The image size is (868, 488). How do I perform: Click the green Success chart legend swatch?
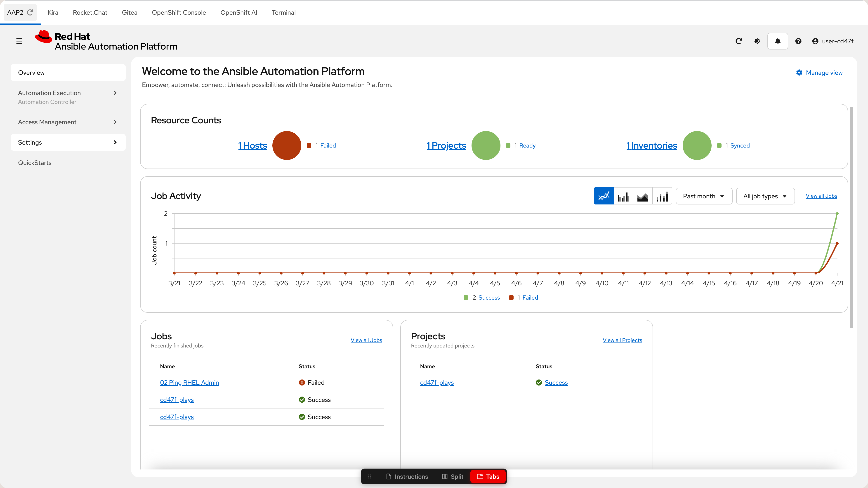coord(466,298)
